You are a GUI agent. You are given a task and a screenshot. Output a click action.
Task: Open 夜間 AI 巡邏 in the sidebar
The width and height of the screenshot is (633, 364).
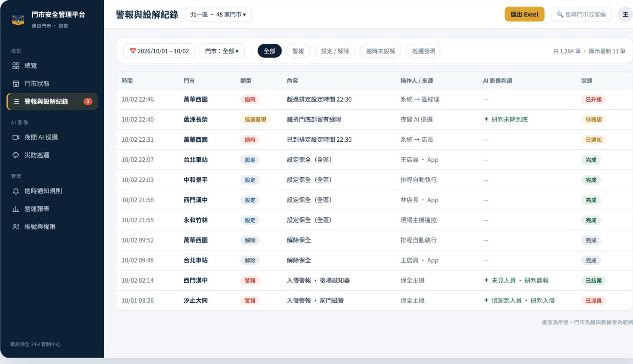(52, 138)
